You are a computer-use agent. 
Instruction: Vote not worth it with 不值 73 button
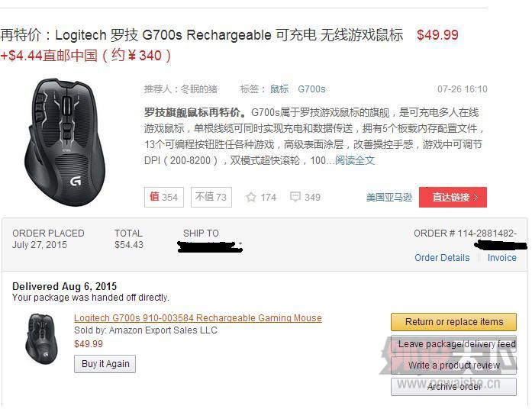[211, 197]
